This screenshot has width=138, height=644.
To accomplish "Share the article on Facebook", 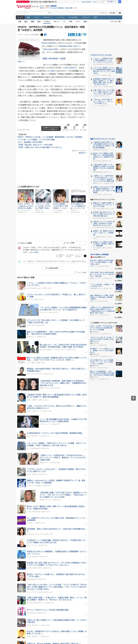I will tap(45, 35).
